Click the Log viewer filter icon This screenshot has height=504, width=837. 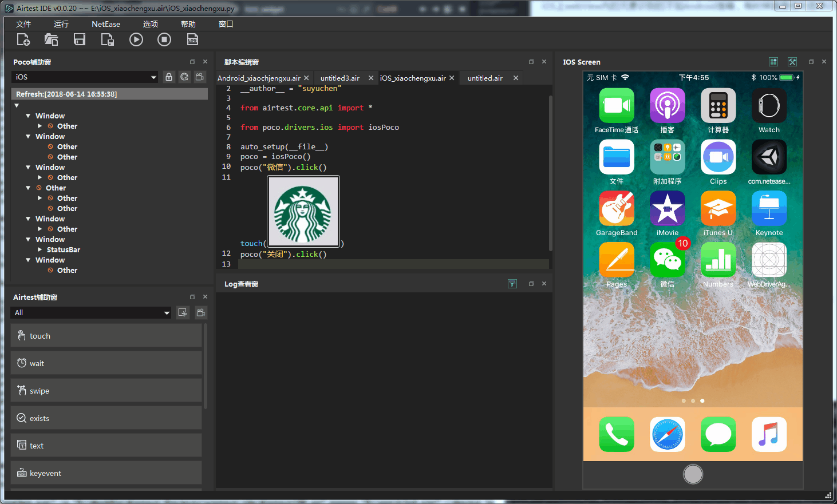(x=512, y=284)
